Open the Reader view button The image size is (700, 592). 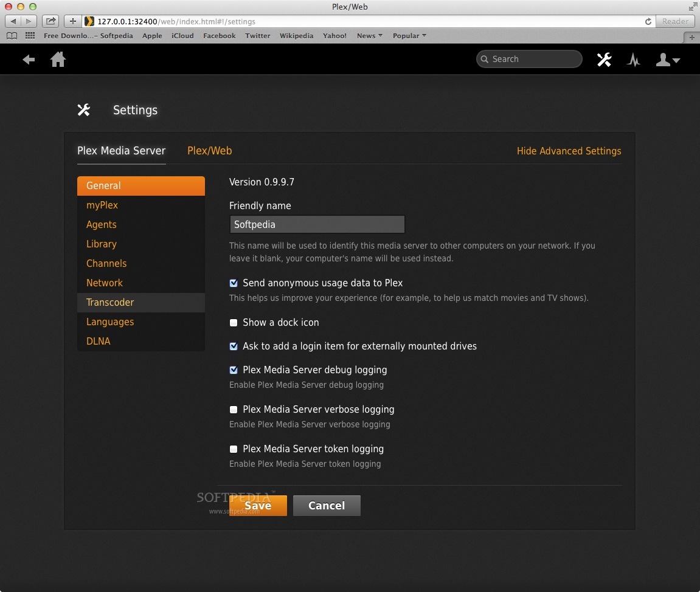[675, 21]
